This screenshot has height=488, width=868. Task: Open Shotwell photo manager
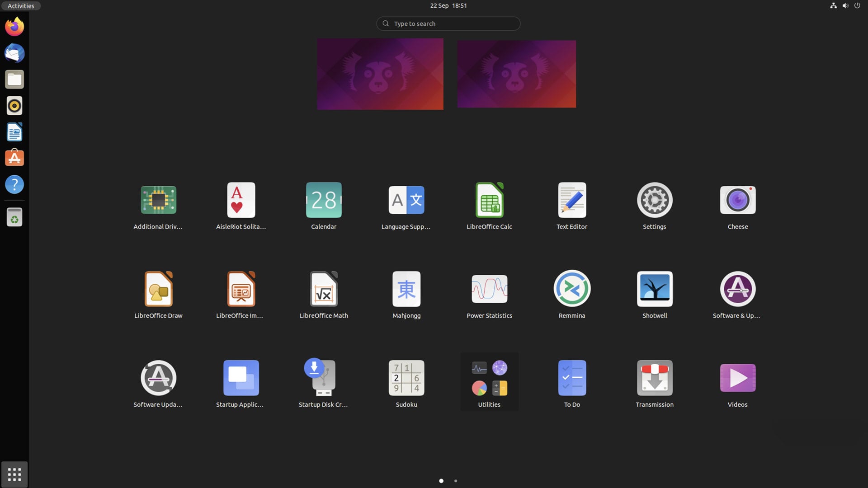click(x=654, y=288)
